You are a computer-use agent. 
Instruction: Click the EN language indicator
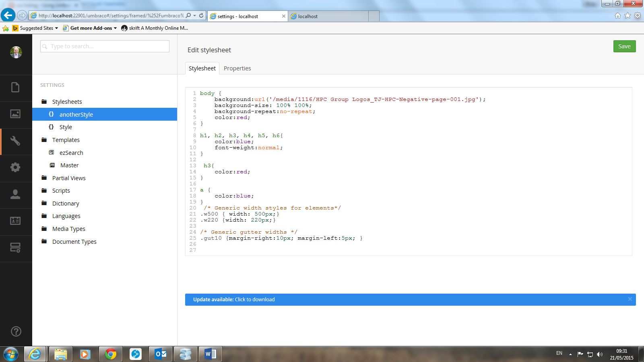coord(559,353)
